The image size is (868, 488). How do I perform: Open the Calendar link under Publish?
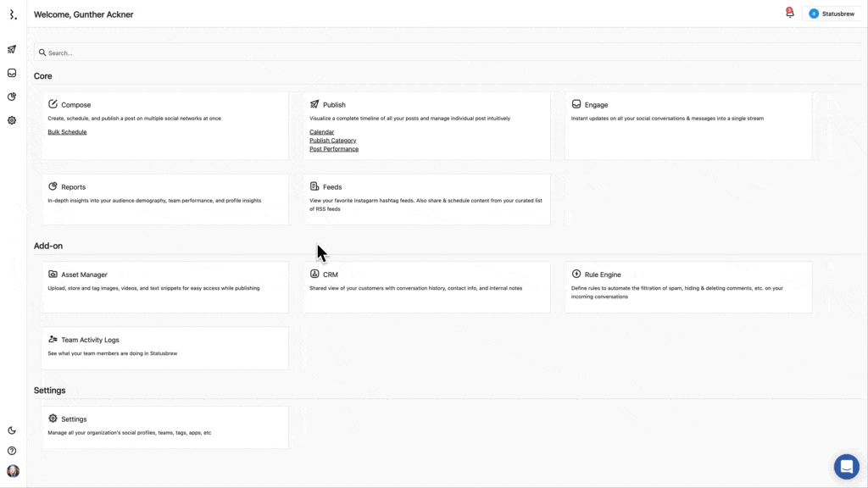tap(322, 131)
